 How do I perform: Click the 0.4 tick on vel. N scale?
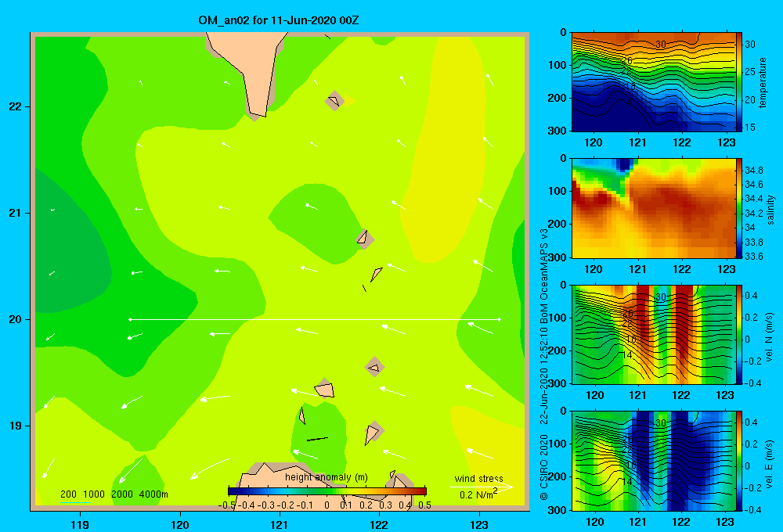pos(752,296)
